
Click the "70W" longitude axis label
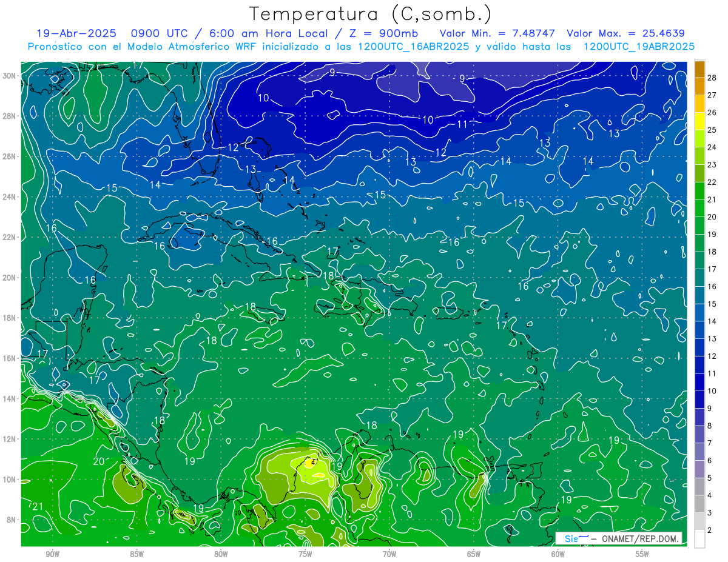pos(389,554)
